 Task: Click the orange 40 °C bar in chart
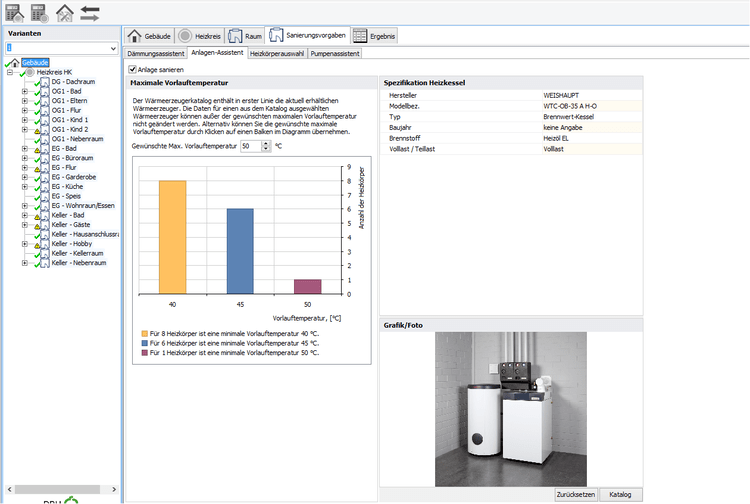click(x=172, y=237)
